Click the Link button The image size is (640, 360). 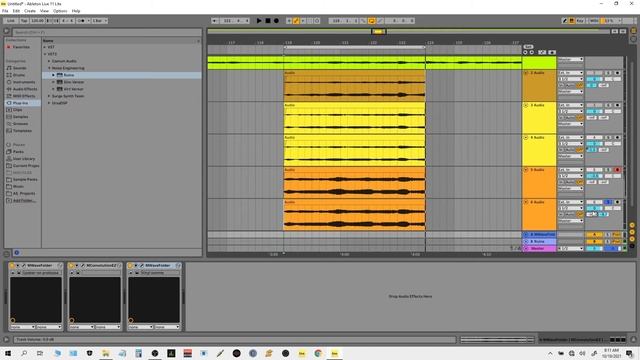coord(11,21)
